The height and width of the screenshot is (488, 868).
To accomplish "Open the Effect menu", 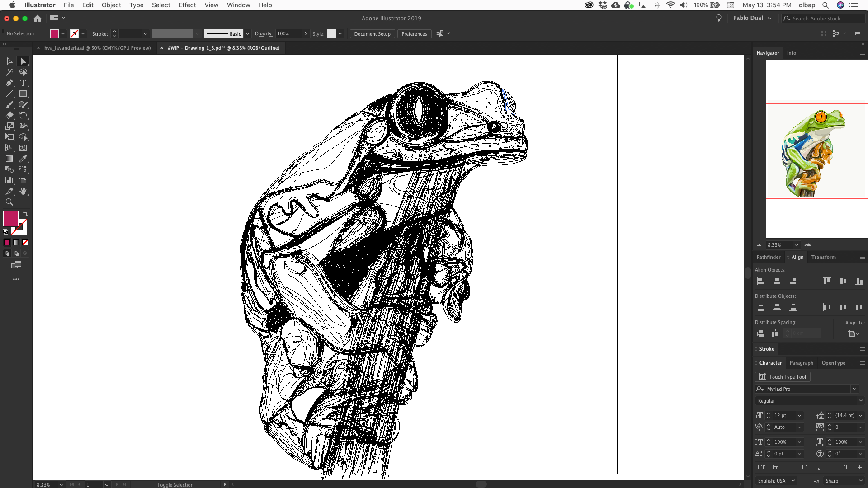I will [x=187, y=5].
